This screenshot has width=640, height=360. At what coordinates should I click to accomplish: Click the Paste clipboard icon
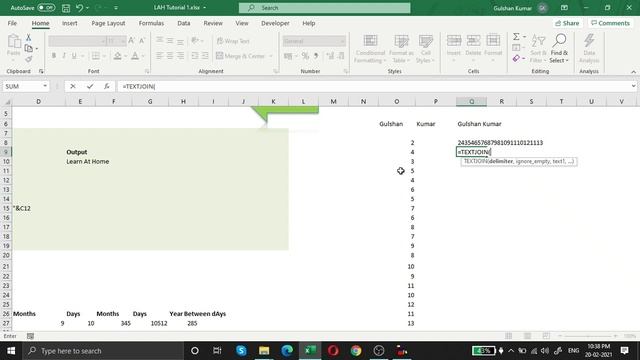point(13,42)
